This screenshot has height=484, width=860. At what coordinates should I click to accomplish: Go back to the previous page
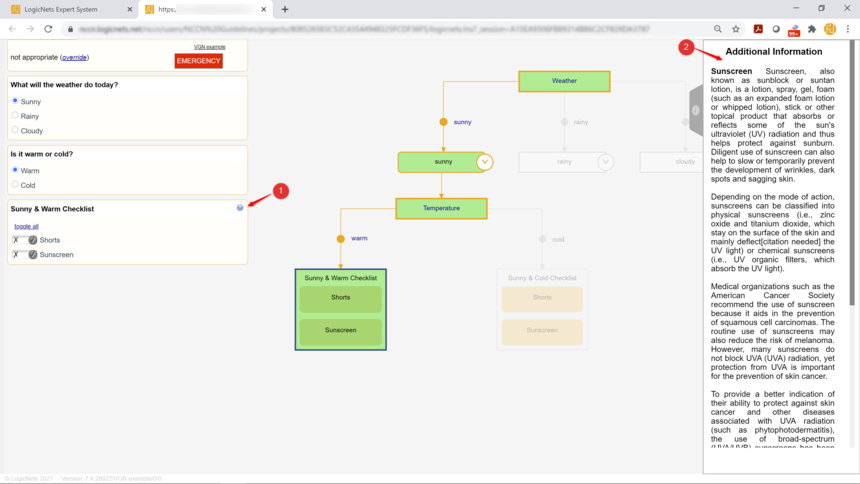click(12, 29)
